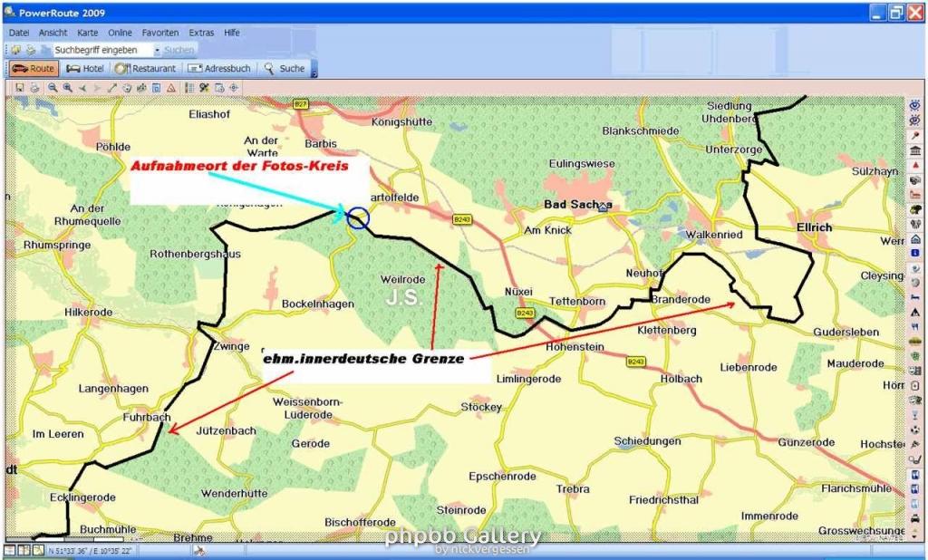Click the zoom out magnifier icon

(53, 88)
